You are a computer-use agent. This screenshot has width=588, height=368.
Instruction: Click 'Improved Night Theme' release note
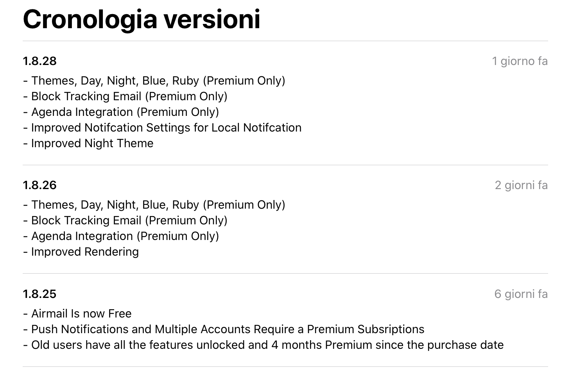(88, 143)
